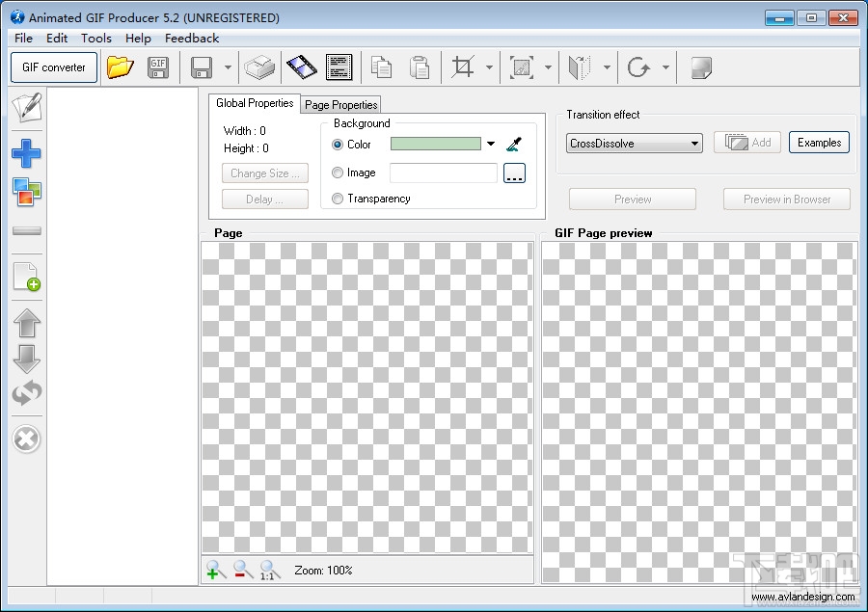Select the Color background radio button
The image size is (868, 612).
click(x=338, y=145)
